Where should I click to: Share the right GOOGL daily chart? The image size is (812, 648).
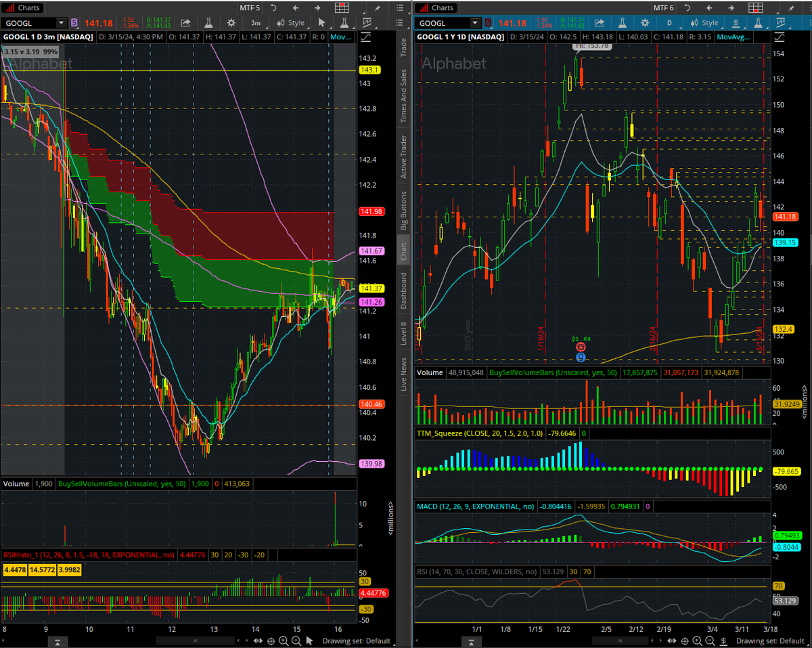pyautogui.click(x=600, y=23)
